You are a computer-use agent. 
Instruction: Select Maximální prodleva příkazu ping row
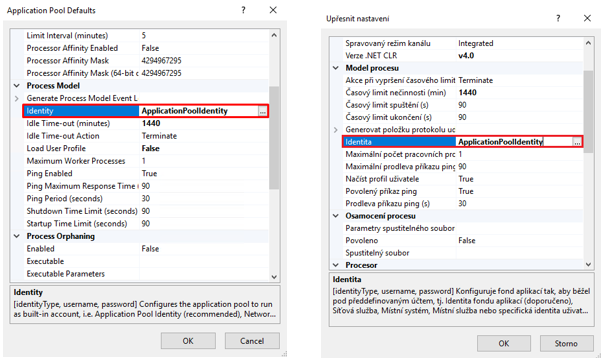[463, 166]
